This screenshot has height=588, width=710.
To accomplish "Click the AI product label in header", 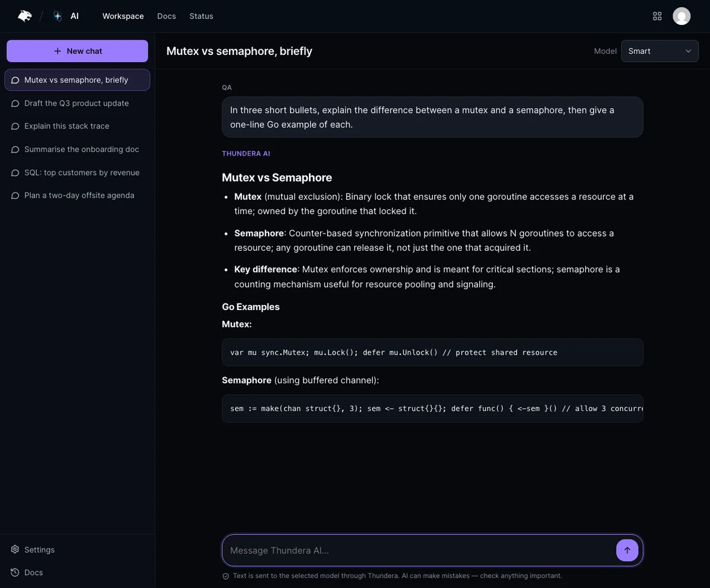I will pyautogui.click(x=75, y=16).
